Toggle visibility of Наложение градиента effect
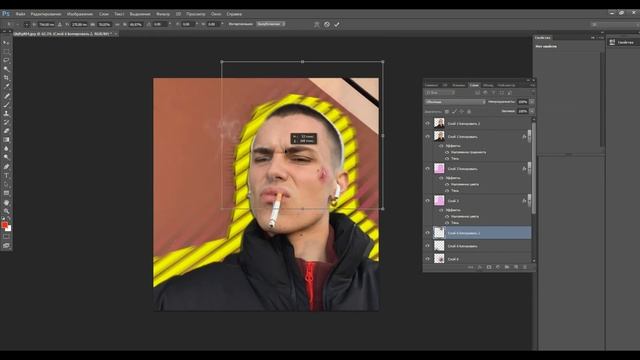The width and height of the screenshot is (640, 360). 447,152
